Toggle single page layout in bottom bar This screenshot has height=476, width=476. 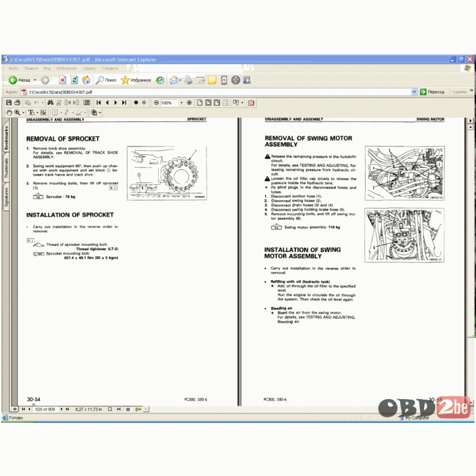click(110, 409)
